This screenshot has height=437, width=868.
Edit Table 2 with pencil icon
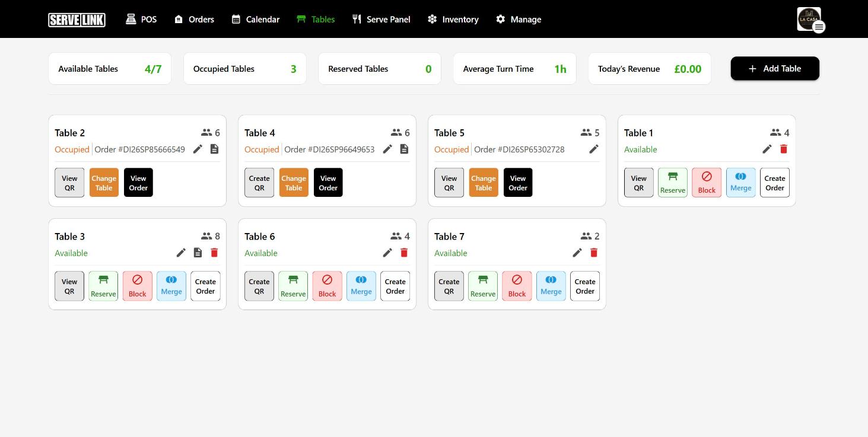(x=198, y=149)
